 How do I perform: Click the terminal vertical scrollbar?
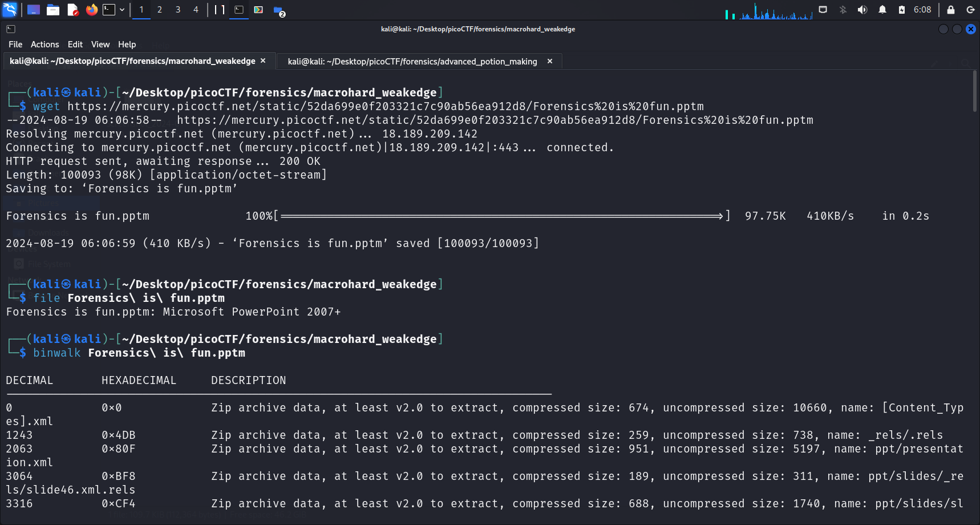974,91
